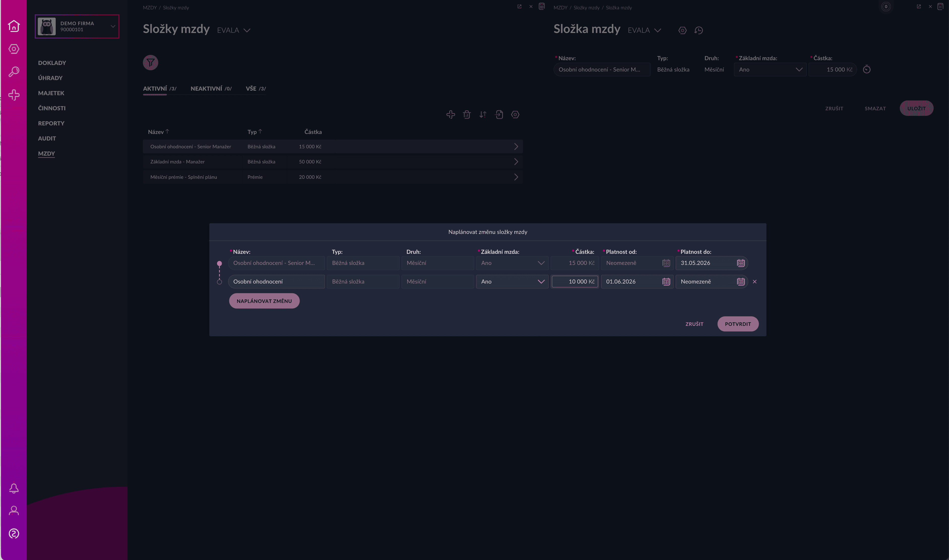Open calendar for Platnost od 01.06.2026
This screenshot has height=560, width=949.
coord(666,282)
